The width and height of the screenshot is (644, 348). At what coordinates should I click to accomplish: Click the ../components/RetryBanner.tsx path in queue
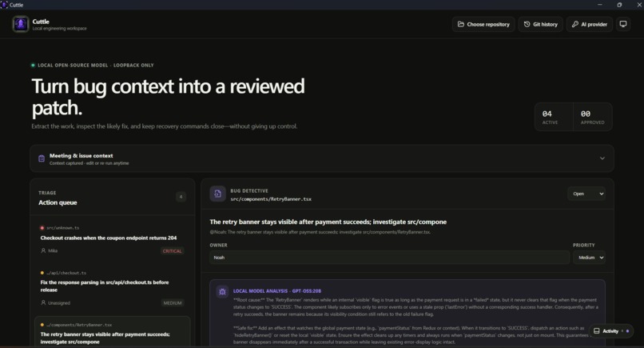pyautogui.click(x=79, y=325)
